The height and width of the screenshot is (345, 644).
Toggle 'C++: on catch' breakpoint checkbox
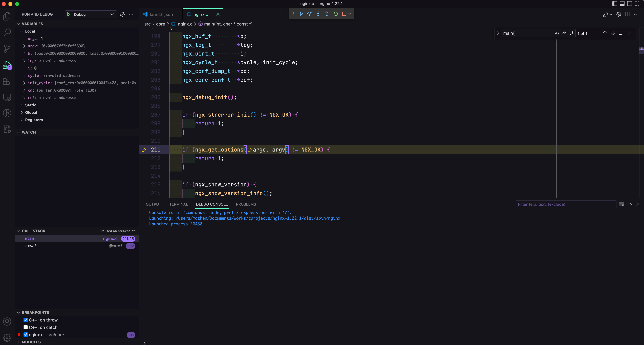26,327
